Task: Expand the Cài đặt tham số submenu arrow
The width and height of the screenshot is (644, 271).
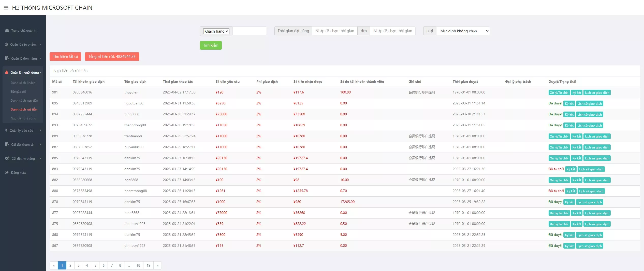Action: click(x=40, y=144)
